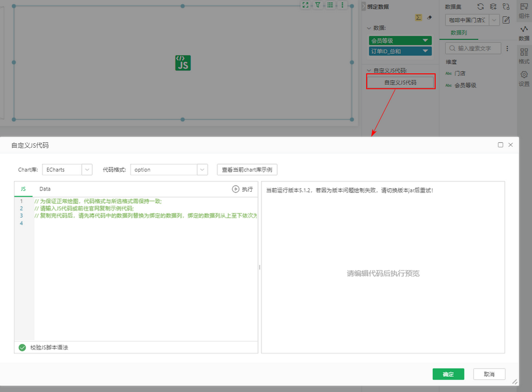Collapse the 自定义JS代码 section chevron
Image resolution: width=532 pixels, height=392 pixels.
[x=369, y=70]
